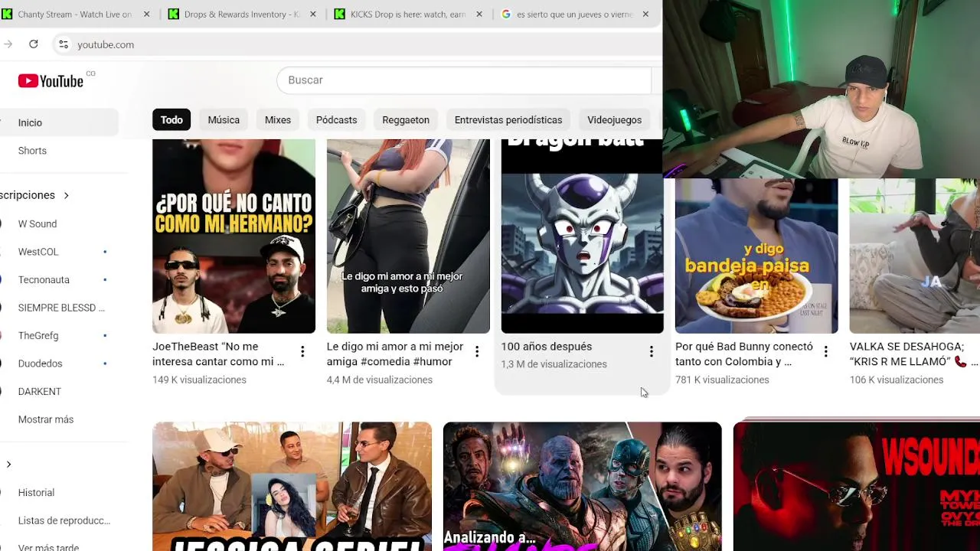Show more subscriptions with Mostrar más
The image size is (980, 551).
tap(46, 419)
